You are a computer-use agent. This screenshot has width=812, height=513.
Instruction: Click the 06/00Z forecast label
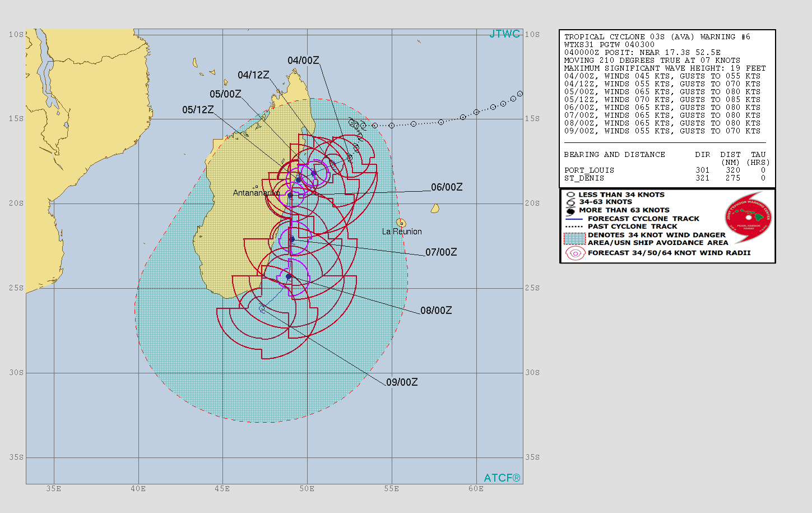tap(447, 187)
